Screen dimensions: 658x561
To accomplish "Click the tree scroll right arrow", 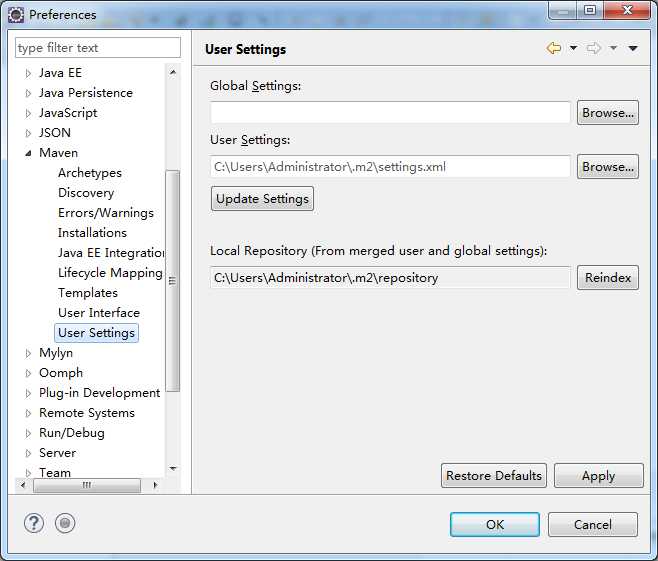I will 155,485.
